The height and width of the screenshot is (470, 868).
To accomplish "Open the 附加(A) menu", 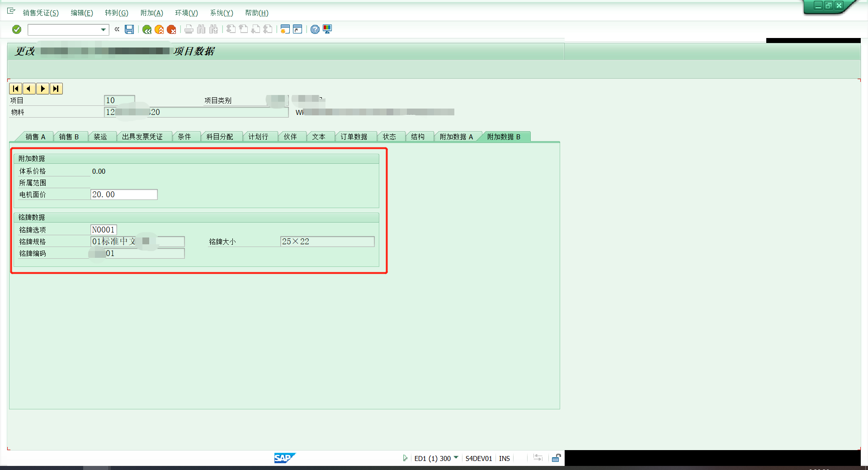I will (x=152, y=13).
